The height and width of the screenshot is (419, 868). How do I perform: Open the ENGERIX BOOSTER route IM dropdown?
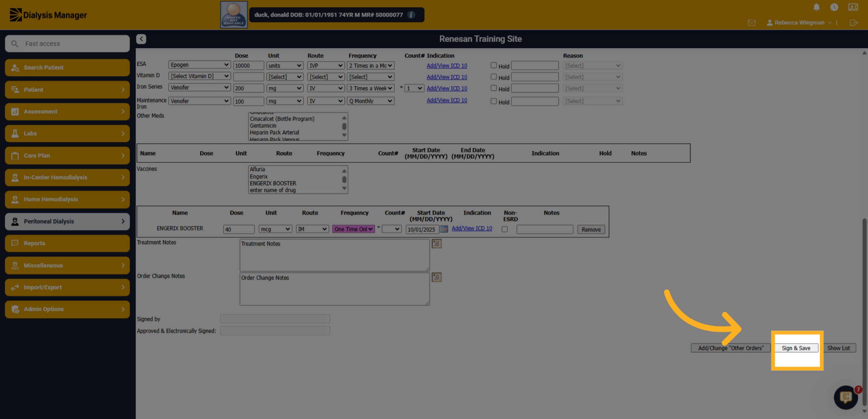(x=312, y=229)
